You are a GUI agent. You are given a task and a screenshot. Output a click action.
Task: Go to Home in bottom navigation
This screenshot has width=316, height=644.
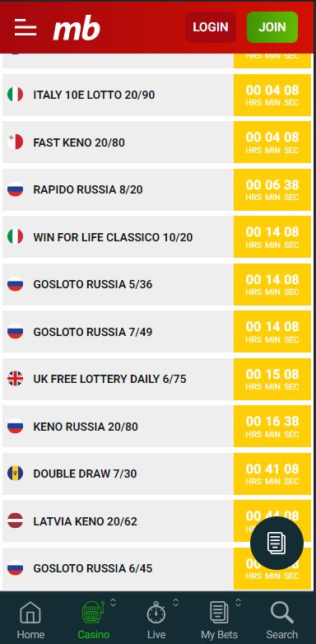pos(30,620)
